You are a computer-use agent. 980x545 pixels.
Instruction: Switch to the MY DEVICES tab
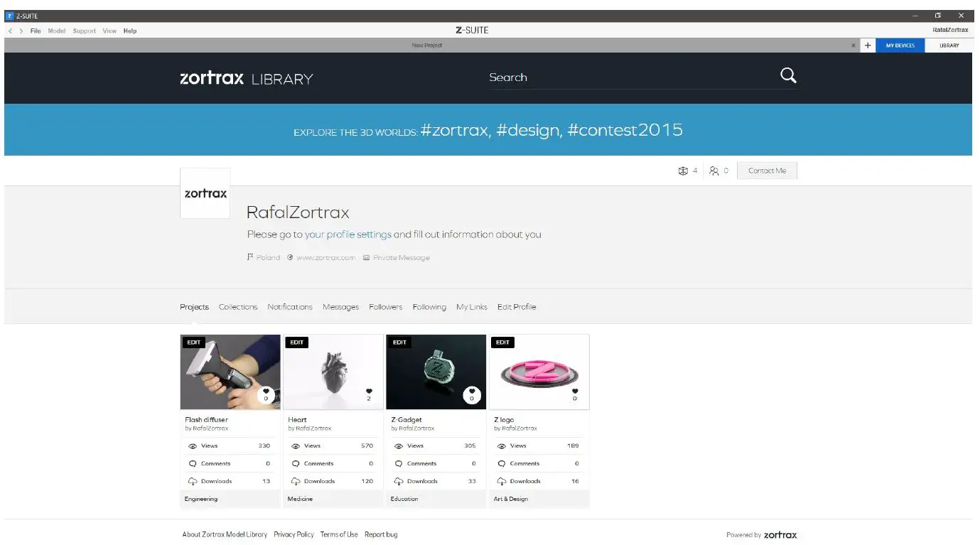[x=899, y=45]
